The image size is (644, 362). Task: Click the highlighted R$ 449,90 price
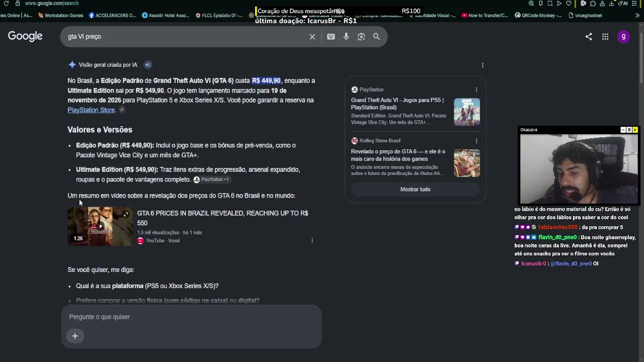coord(266,81)
